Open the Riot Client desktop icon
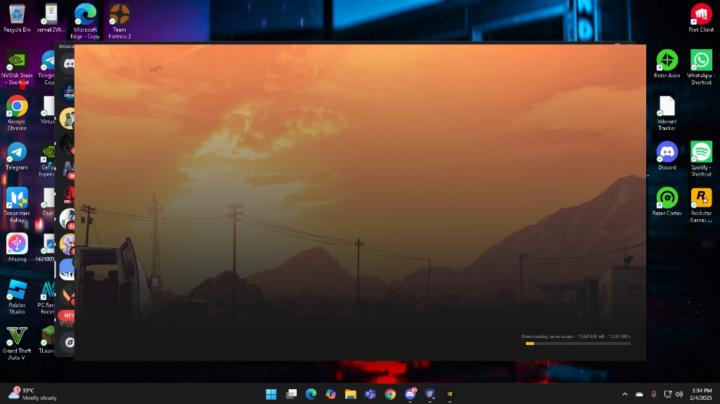The image size is (720, 404). click(701, 18)
